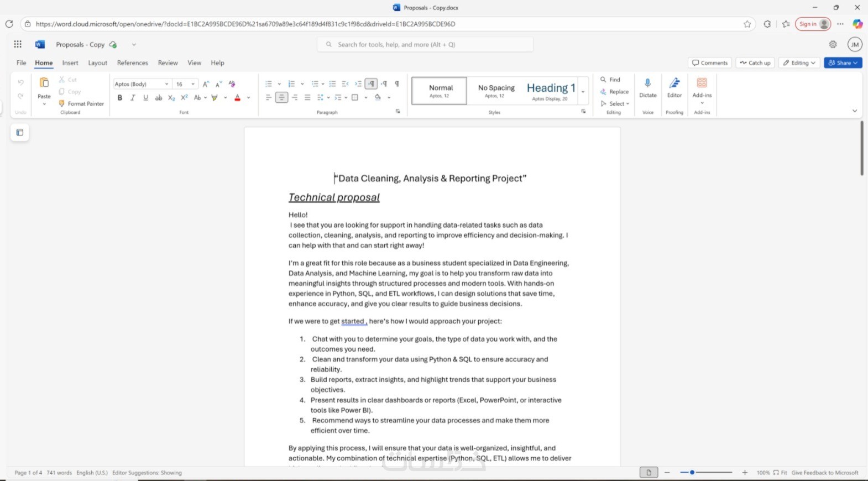
Task: Click the browser Sign in button
Action: coord(813,24)
